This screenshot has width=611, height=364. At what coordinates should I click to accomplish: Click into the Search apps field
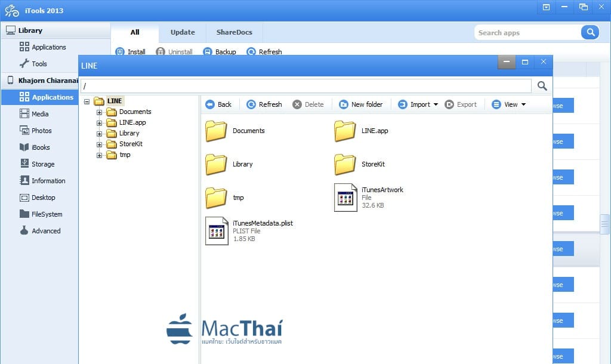point(527,33)
